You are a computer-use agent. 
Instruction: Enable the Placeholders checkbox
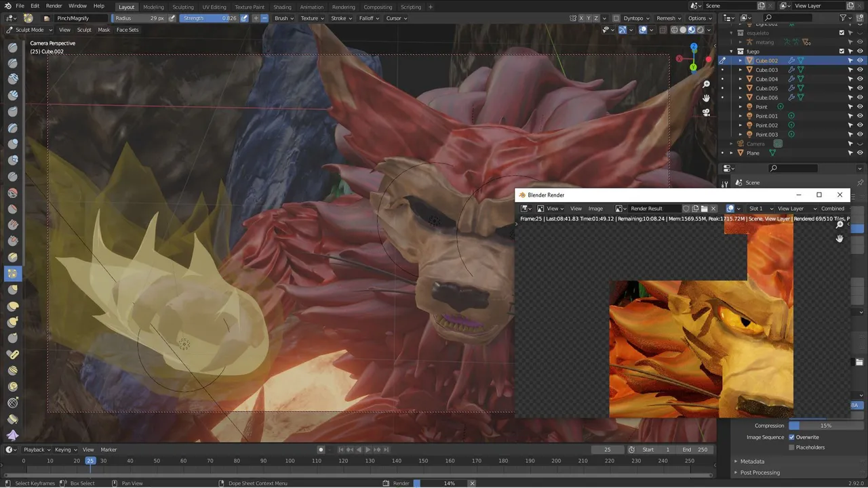[791, 447]
